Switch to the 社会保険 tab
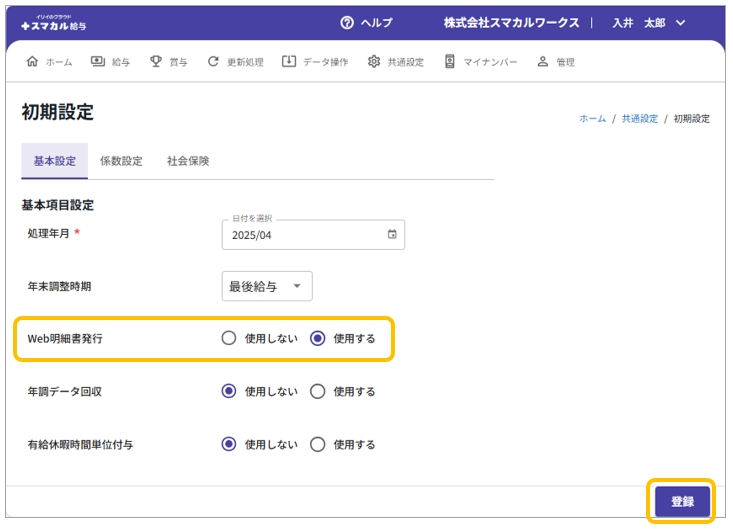This screenshot has height=530, width=733. (x=188, y=161)
